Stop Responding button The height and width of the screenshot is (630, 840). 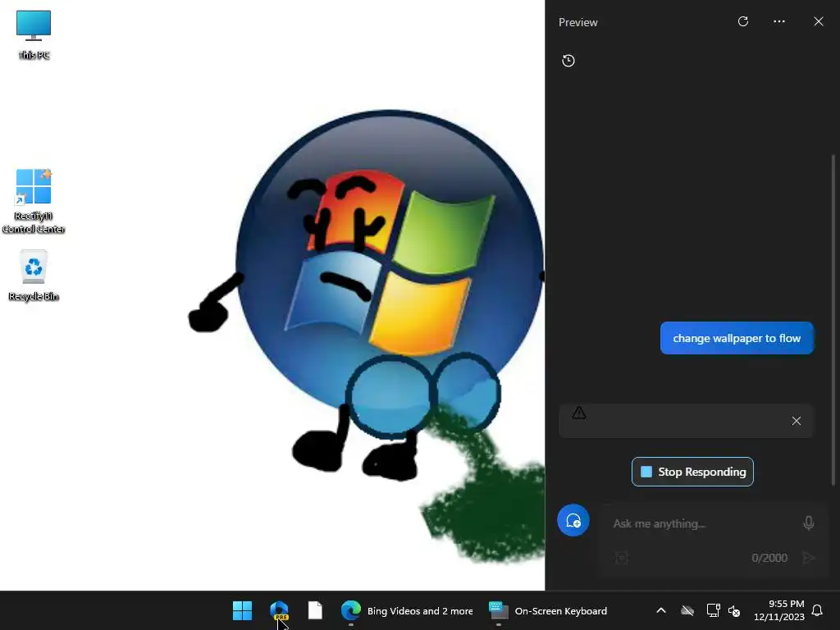(692, 472)
